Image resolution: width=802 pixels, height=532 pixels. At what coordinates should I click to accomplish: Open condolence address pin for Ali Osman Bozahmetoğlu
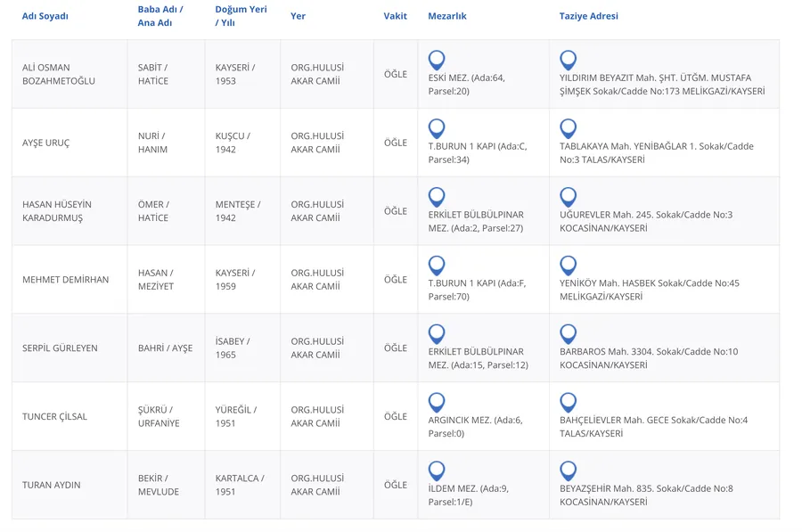coord(568,61)
